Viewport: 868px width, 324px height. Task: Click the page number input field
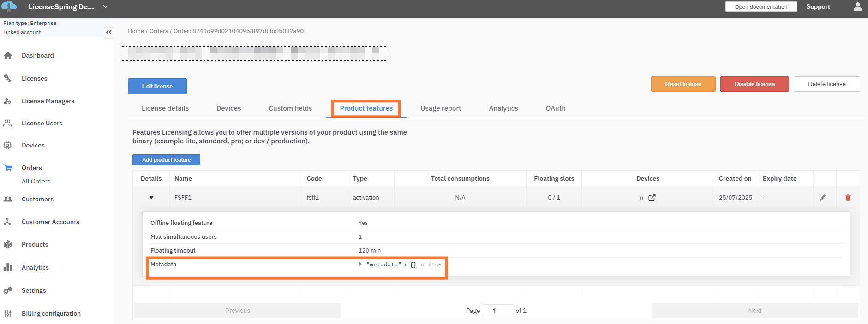click(497, 311)
